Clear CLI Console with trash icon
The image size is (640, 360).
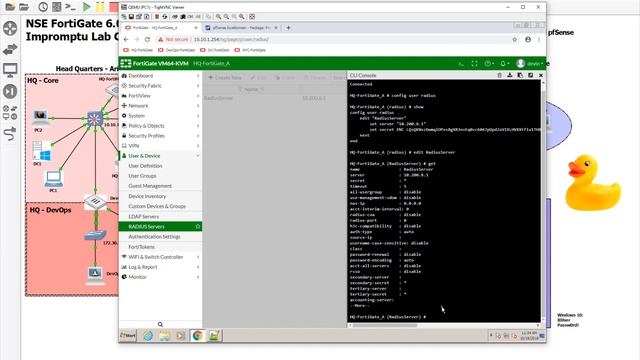[500, 76]
